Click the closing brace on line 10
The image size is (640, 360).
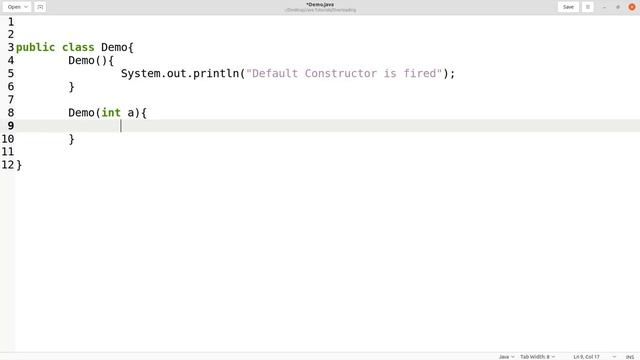coord(71,139)
